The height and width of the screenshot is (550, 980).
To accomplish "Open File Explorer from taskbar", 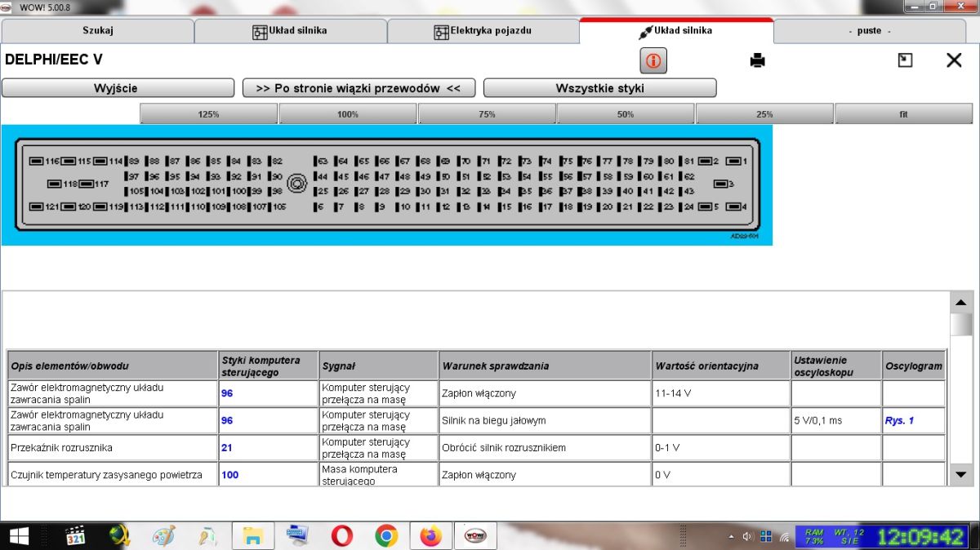I will coord(253,536).
